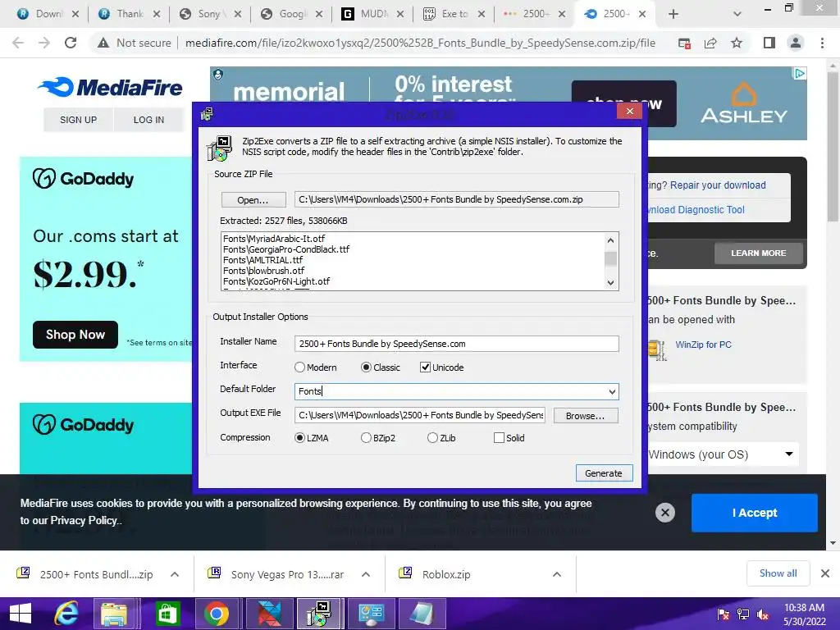Open the Windows (your OS) dropdown
The width and height of the screenshot is (840, 630).
point(722,454)
